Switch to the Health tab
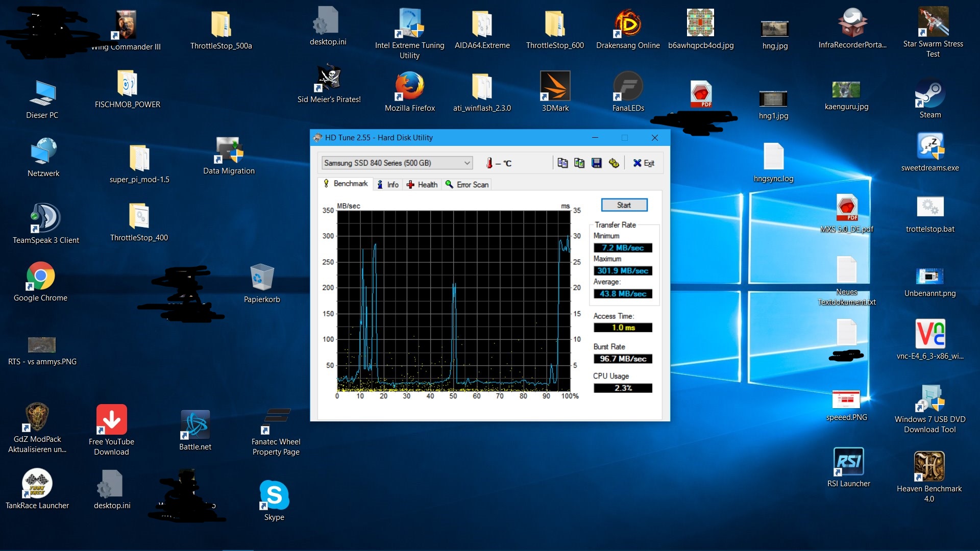980x551 pixels. pyautogui.click(x=422, y=185)
